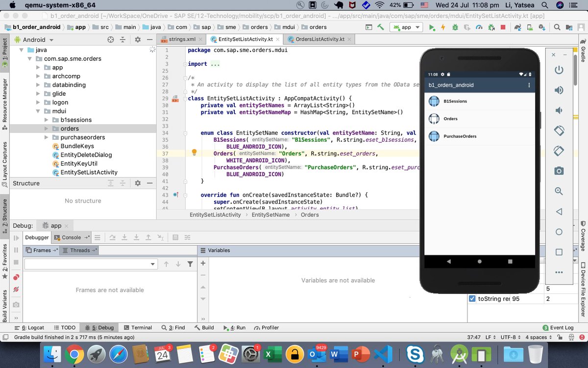Click emulator sidebar Back triangle icon
This screenshot has height=368, width=588.
pos(559,212)
